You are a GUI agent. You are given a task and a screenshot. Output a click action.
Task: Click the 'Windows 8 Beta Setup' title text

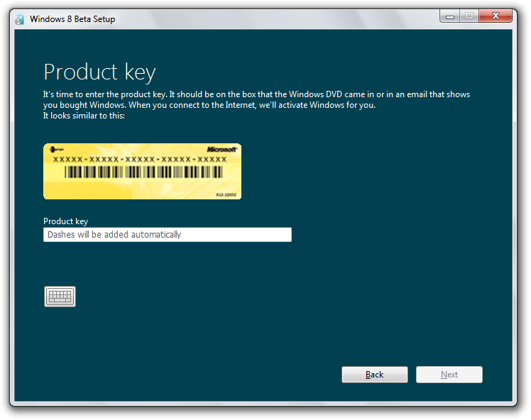[x=72, y=19]
